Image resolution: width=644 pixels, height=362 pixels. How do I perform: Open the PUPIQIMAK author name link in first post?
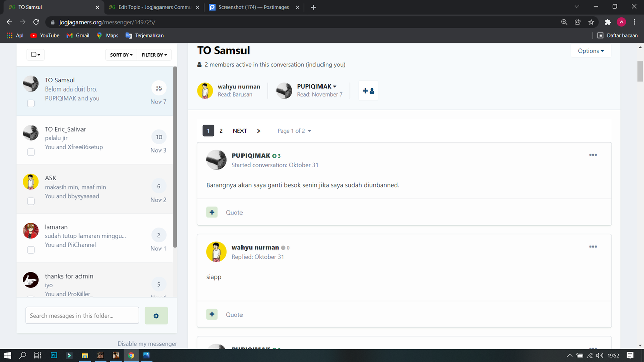pyautogui.click(x=251, y=156)
